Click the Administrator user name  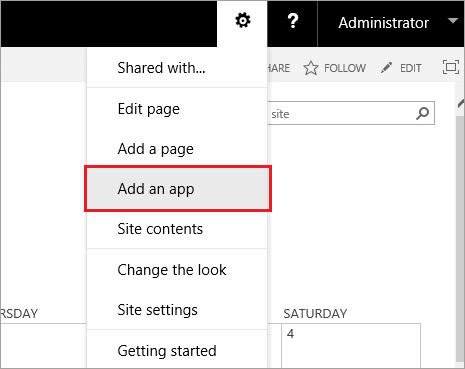click(x=383, y=23)
